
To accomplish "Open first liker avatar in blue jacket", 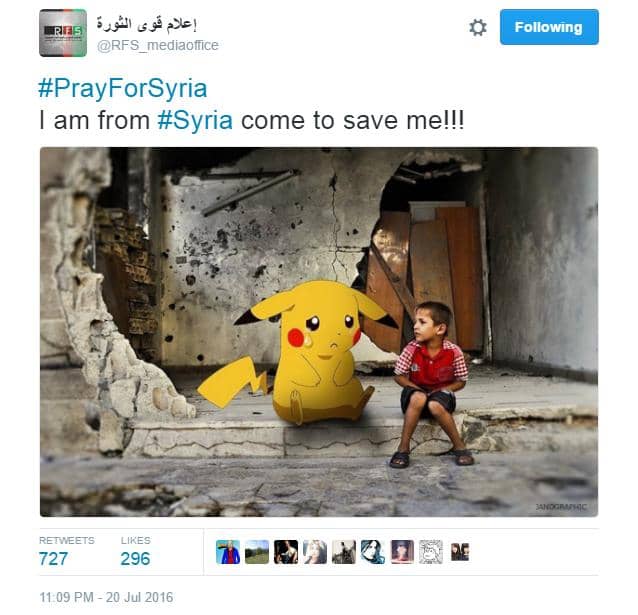I will (x=228, y=552).
